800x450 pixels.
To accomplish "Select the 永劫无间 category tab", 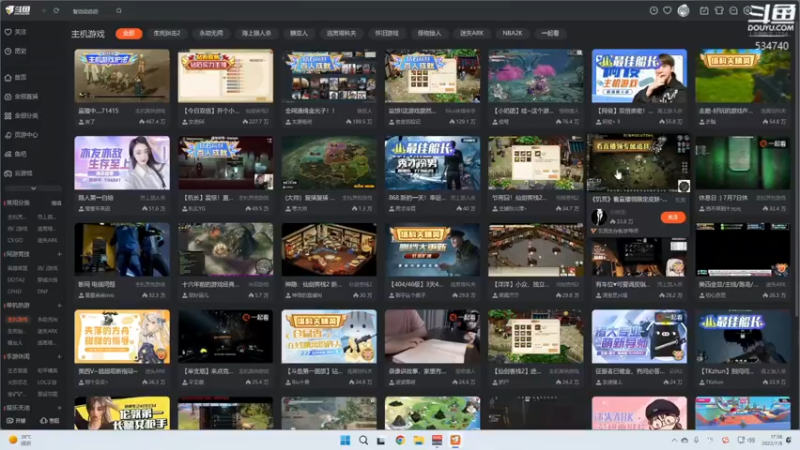I will tap(211, 33).
